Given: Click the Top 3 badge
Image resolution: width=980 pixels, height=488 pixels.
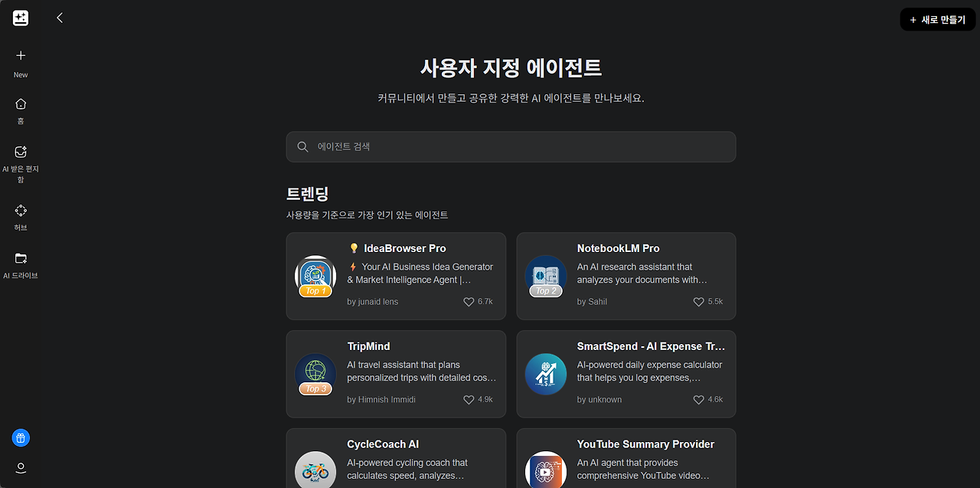Looking at the screenshot, I should (x=315, y=389).
